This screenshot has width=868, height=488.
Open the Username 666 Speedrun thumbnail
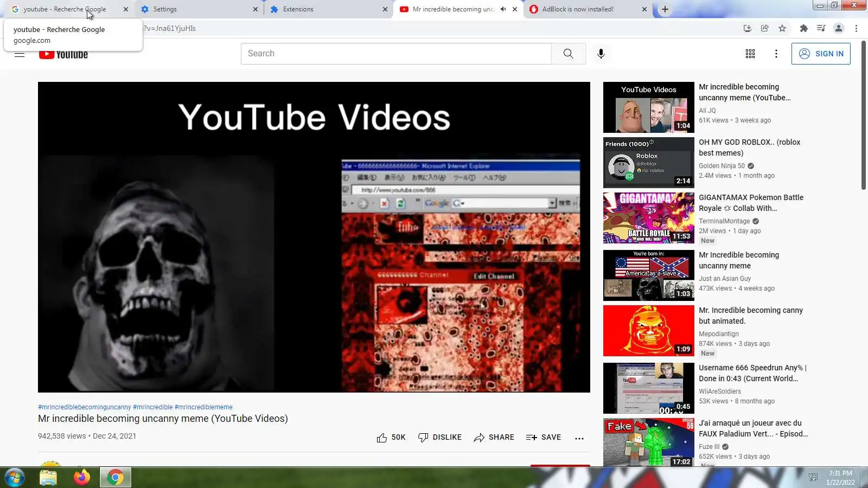pyautogui.click(x=649, y=388)
